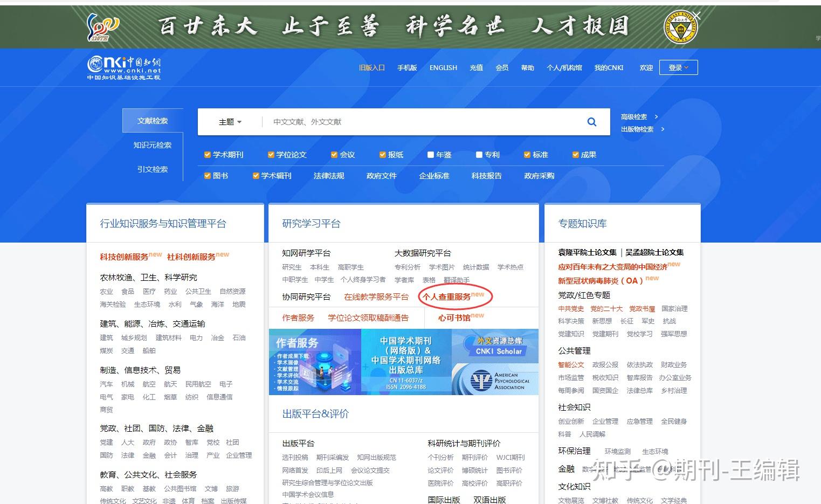The width and height of the screenshot is (821, 504).
Task: Click American Psychological Association banner
Action: (x=495, y=379)
